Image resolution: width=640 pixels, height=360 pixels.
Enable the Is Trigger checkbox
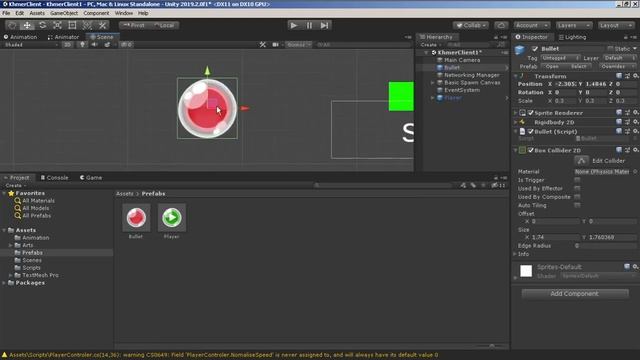pyautogui.click(x=577, y=180)
